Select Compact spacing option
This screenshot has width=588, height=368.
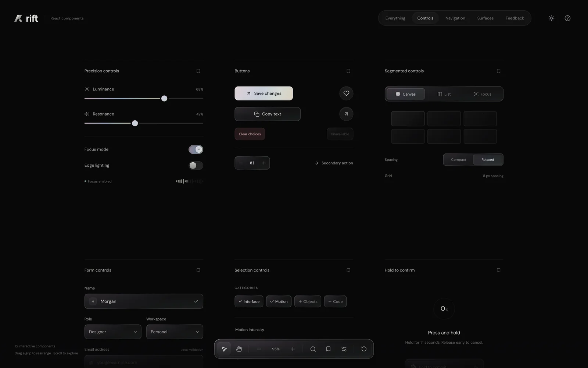click(458, 160)
